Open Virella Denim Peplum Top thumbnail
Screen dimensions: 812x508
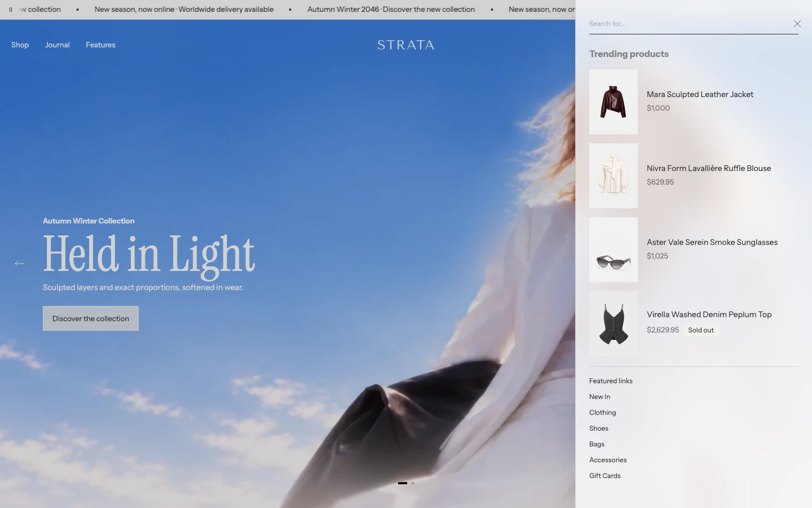coord(614,323)
